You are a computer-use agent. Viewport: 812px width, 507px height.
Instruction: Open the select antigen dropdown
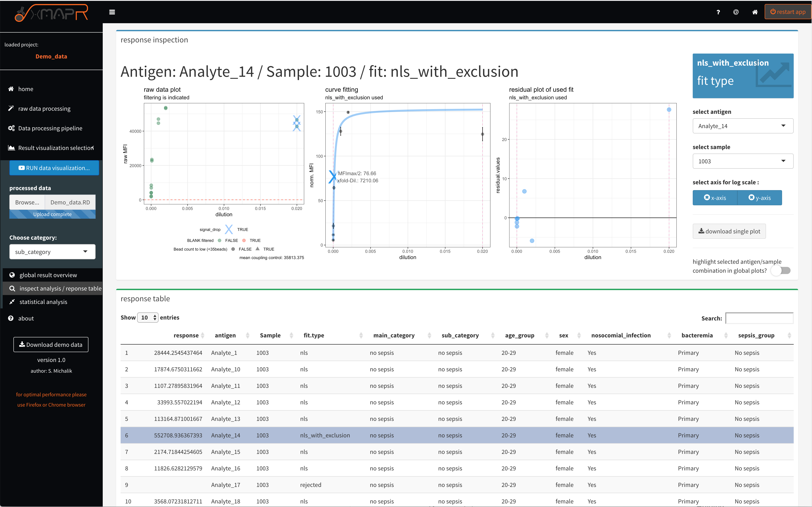(743, 126)
